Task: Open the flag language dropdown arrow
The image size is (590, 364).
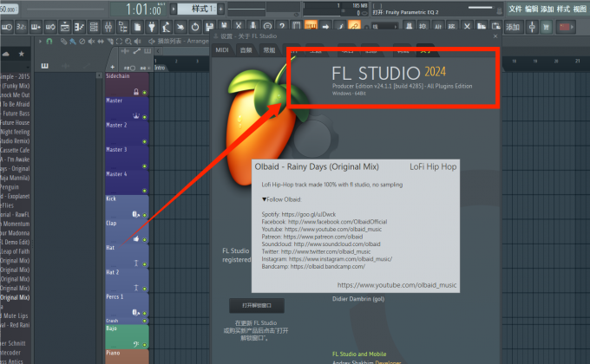Action: point(573,27)
